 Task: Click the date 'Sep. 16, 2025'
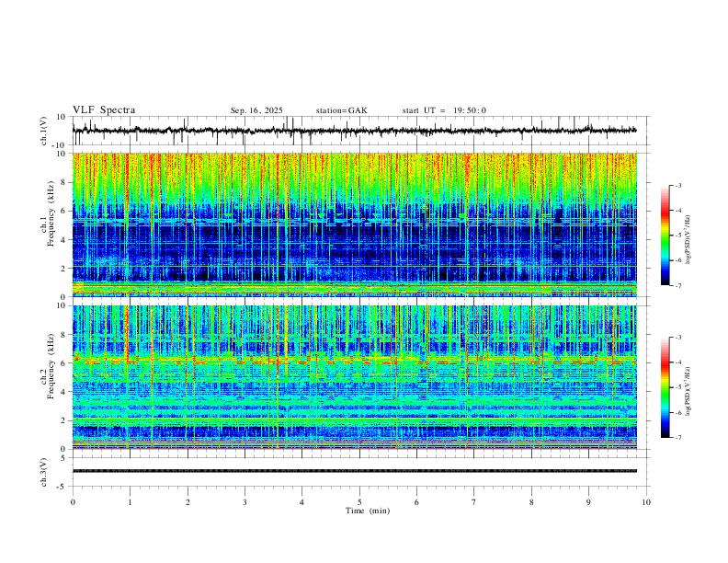click(256, 110)
